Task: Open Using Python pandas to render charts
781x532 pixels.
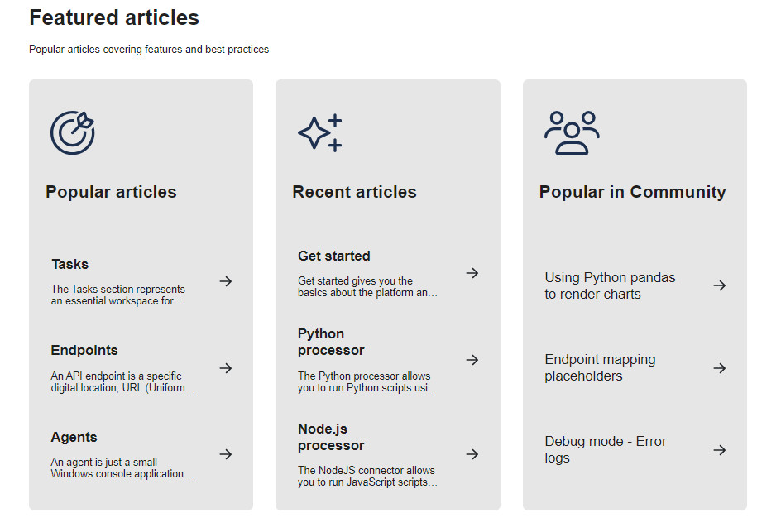Action: click(610, 285)
